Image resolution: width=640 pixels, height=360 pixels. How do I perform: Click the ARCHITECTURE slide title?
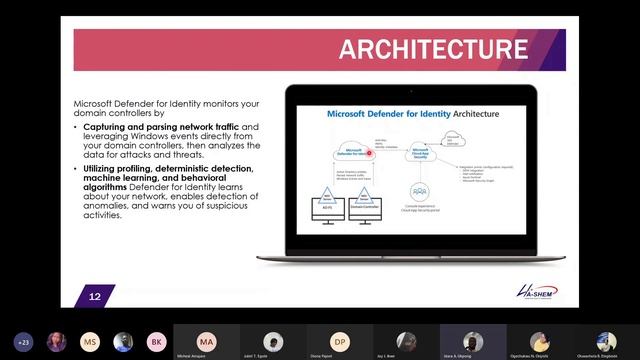433,49
